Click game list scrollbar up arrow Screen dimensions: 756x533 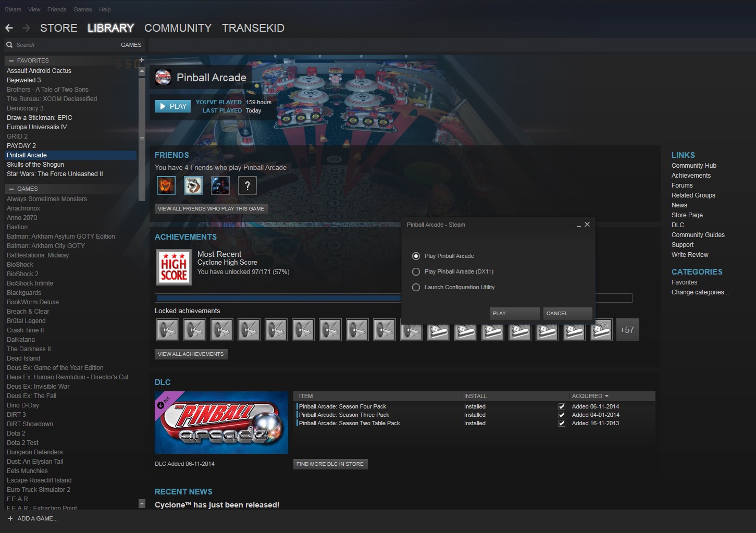click(142, 72)
